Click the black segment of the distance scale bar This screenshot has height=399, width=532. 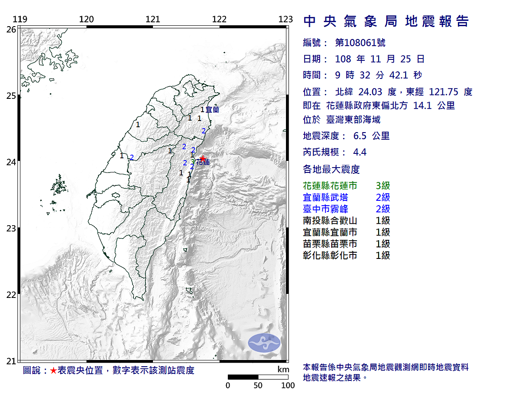[243, 377]
